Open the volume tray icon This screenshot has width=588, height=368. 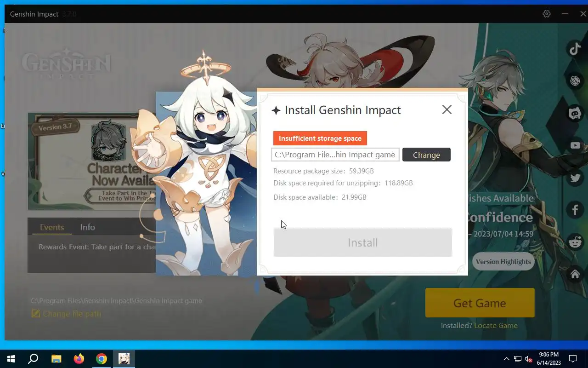click(529, 359)
